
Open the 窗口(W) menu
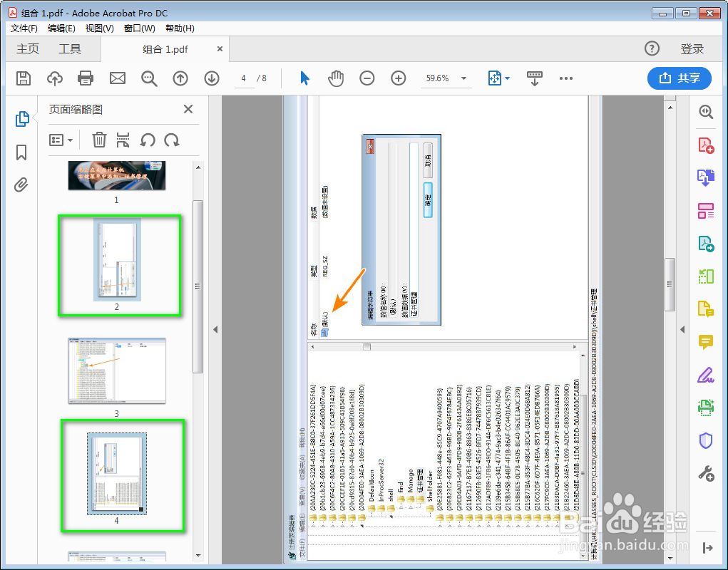click(139, 28)
